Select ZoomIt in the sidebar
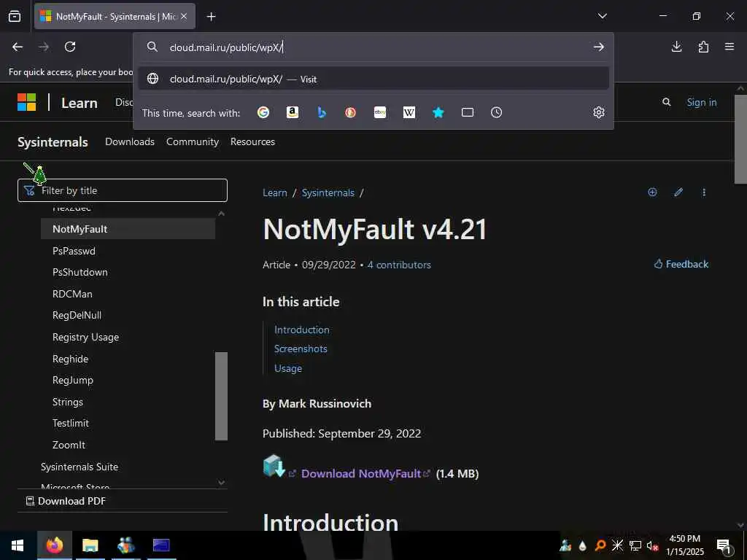The image size is (747, 560). click(x=69, y=445)
